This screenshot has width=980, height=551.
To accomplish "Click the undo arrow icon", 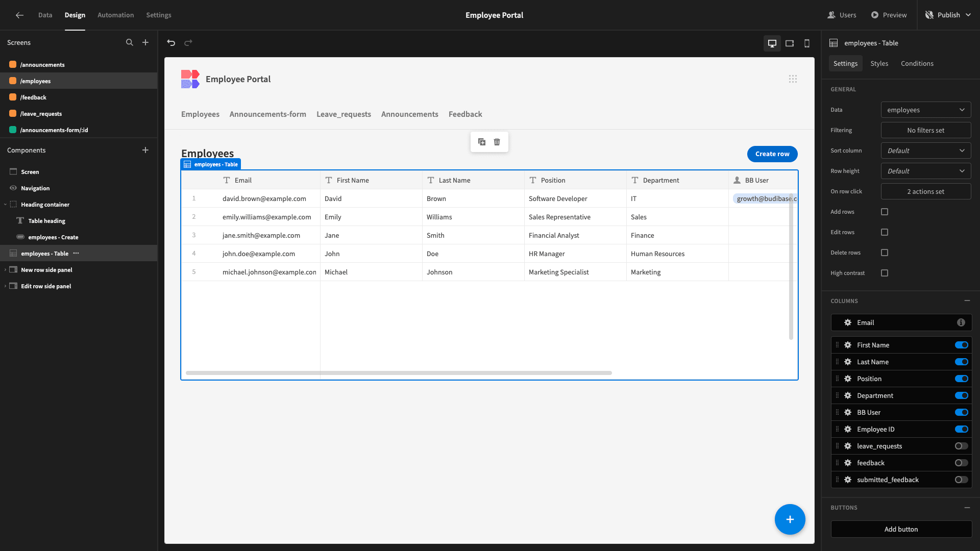I will click(171, 43).
